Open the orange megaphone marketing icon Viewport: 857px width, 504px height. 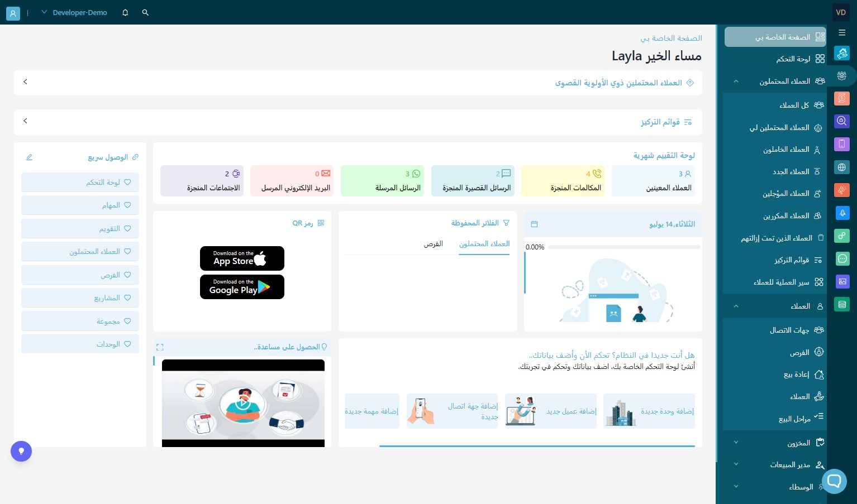click(x=842, y=190)
